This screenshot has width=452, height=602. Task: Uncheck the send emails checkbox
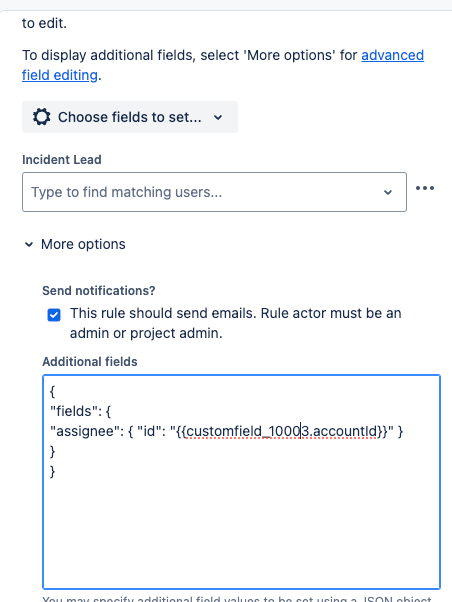click(54, 315)
